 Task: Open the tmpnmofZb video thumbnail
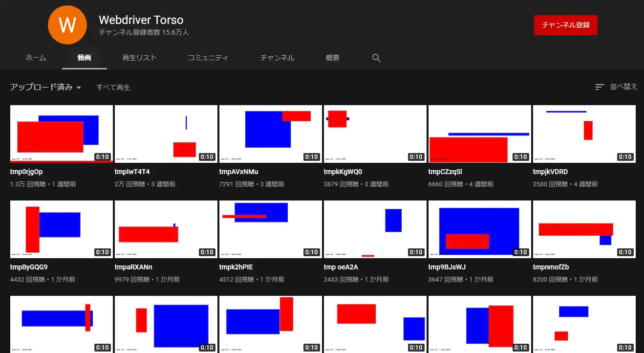point(584,229)
